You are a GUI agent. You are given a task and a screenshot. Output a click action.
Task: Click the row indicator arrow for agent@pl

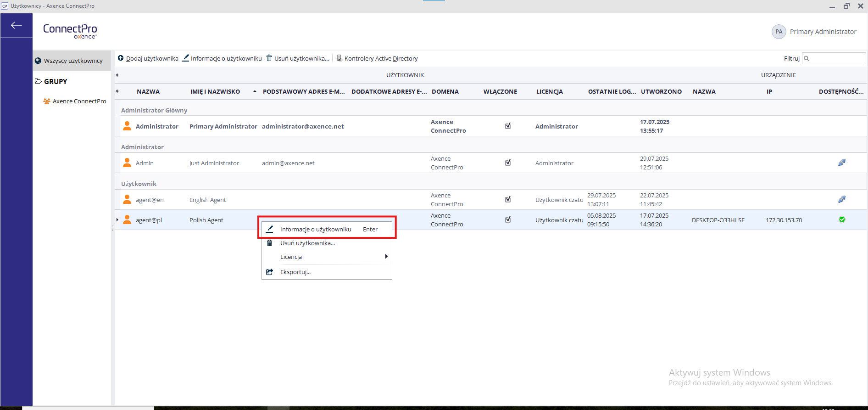(x=117, y=220)
